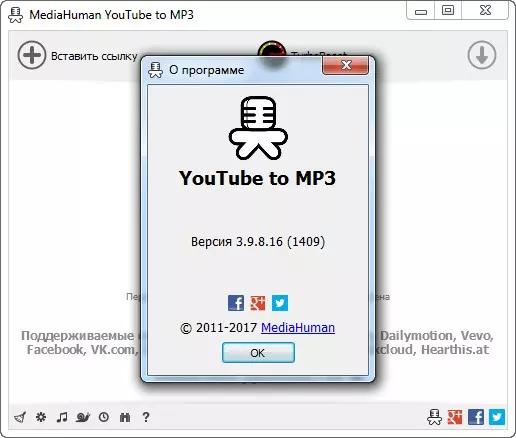Image resolution: width=516 pixels, height=438 pixels.
Task: Click Twitter icon in About dialog
Action: [280, 303]
